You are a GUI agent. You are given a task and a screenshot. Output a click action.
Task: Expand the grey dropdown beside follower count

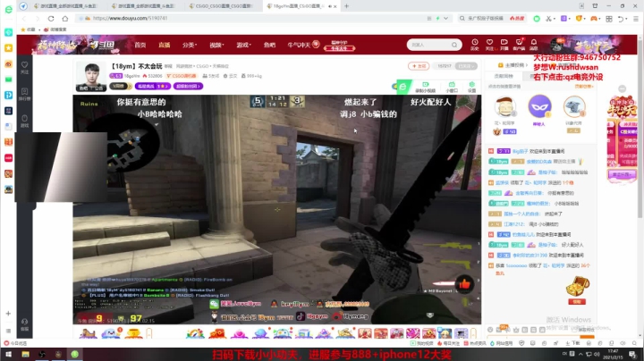tap(467, 66)
